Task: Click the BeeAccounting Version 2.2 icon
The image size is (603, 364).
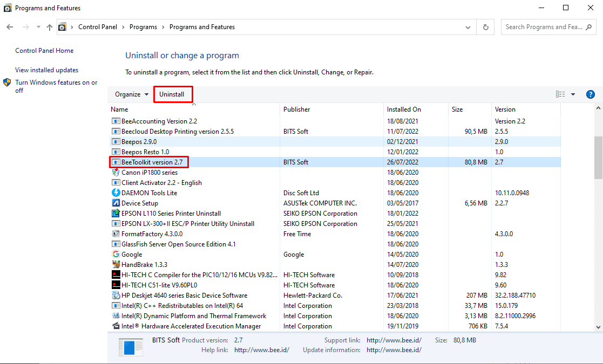Action: [116, 121]
